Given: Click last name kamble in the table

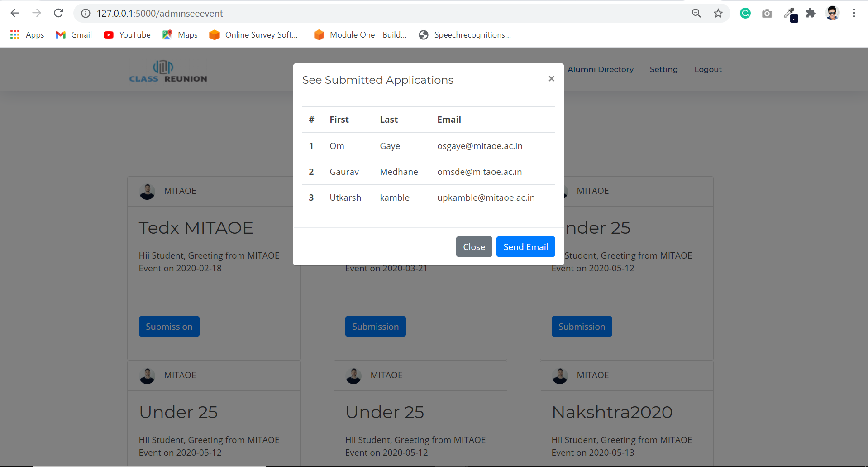Looking at the screenshot, I should point(395,197).
